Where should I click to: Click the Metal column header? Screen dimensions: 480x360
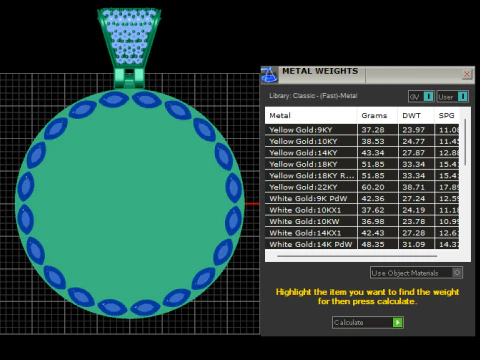coord(311,116)
